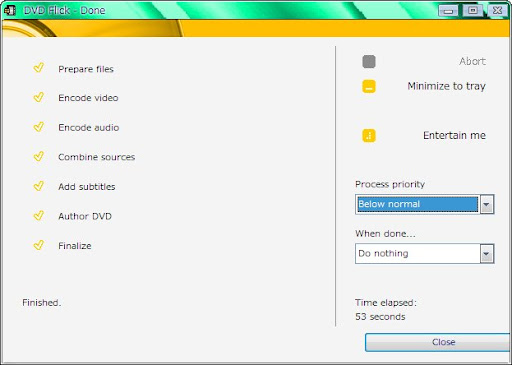512x365 pixels.
Task: Close the finished dialog with Close button
Action: pyautogui.click(x=438, y=342)
